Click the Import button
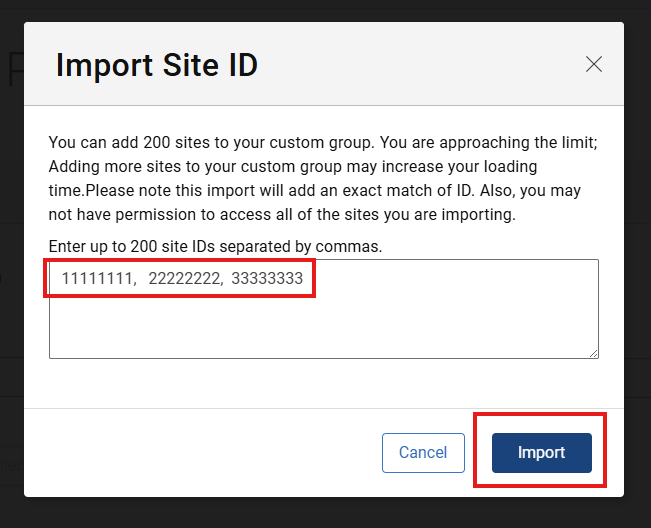The width and height of the screenshot is (651, 528). click(541, 453)
